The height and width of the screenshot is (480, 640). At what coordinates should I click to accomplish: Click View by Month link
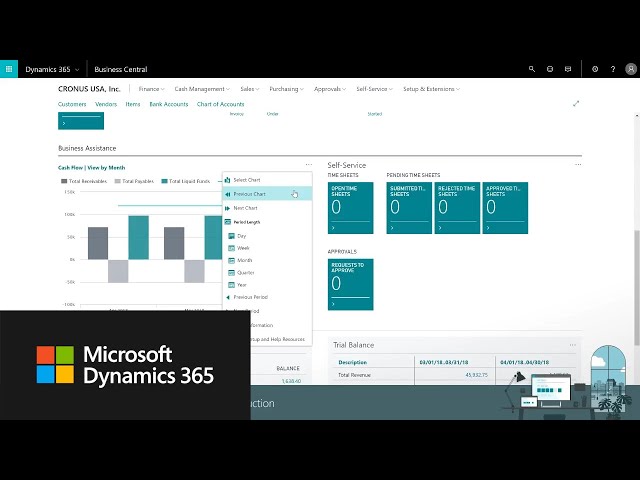pyautogui.click(x=106, y=168)
